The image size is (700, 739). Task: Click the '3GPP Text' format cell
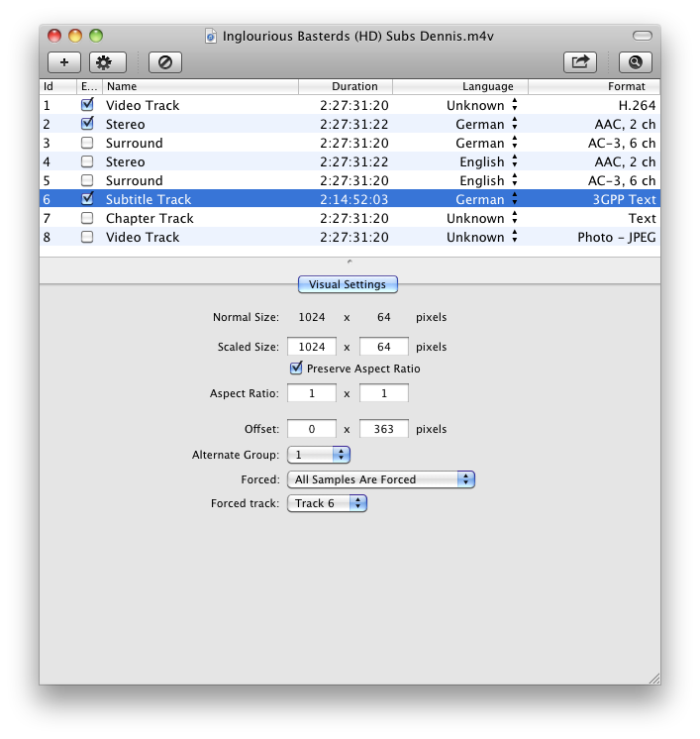point(624,199)
